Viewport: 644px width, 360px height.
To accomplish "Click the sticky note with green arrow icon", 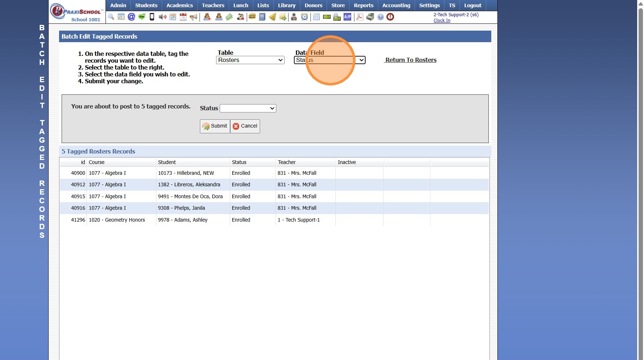I will (x=283, y=17).
